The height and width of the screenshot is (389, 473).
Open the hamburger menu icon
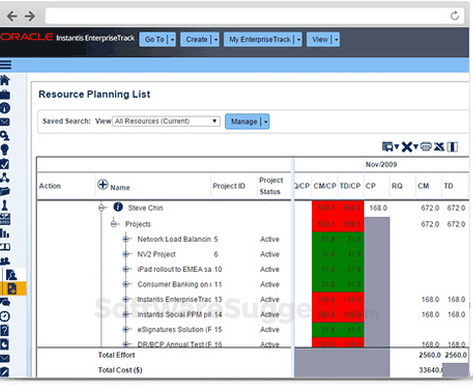5,65
